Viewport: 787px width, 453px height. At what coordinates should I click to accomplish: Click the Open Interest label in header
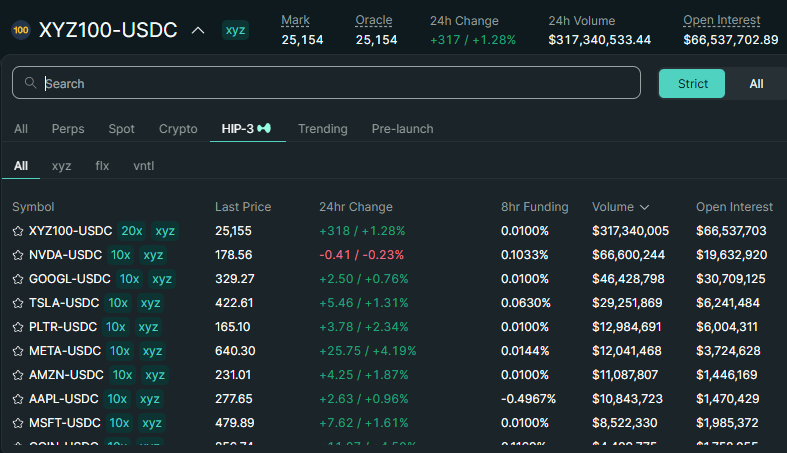pos(722,20)
